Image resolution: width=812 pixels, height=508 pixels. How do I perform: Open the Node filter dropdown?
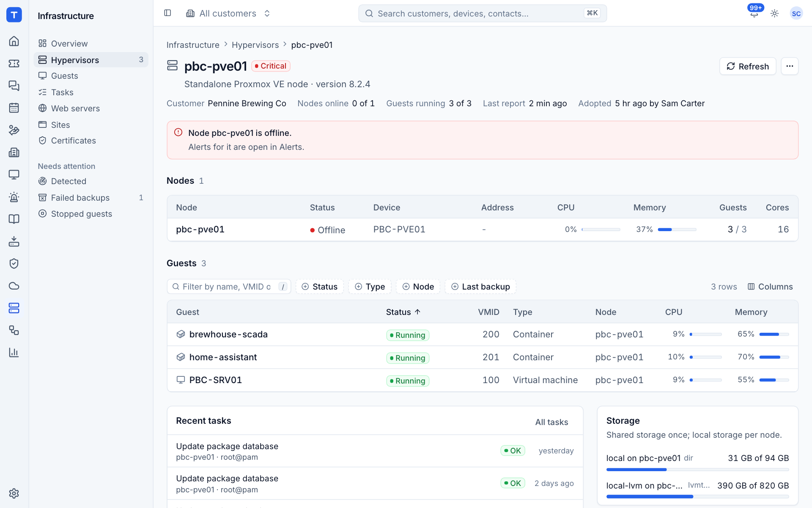click(418, 287)
